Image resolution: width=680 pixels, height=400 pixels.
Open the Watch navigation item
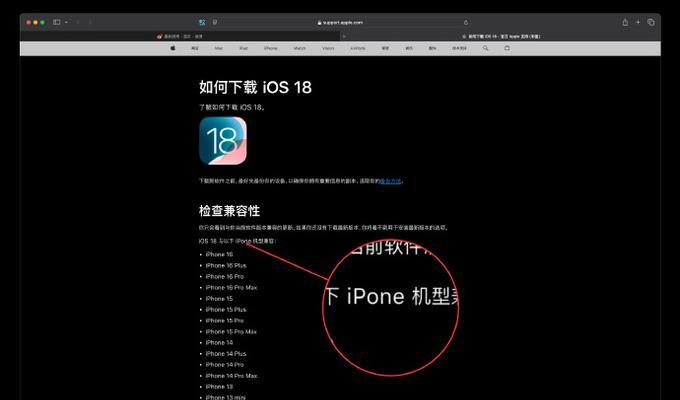(300, 48)
